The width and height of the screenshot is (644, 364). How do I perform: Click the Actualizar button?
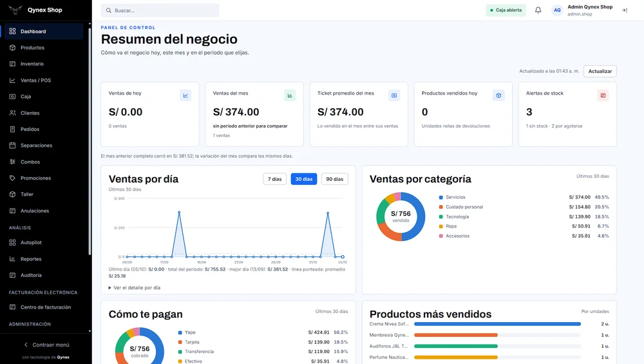600,71
